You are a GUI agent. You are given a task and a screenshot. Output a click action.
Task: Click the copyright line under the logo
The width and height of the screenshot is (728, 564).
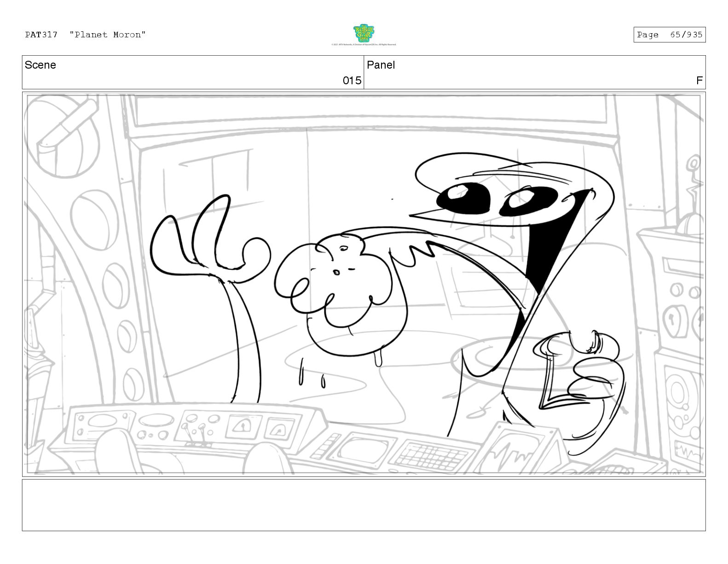click(364, 45)
